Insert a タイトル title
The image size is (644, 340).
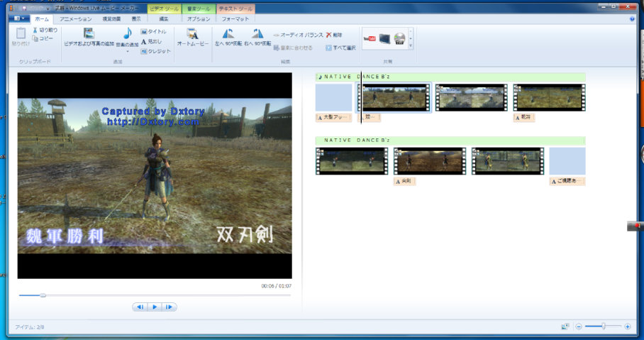click(153, 32)
